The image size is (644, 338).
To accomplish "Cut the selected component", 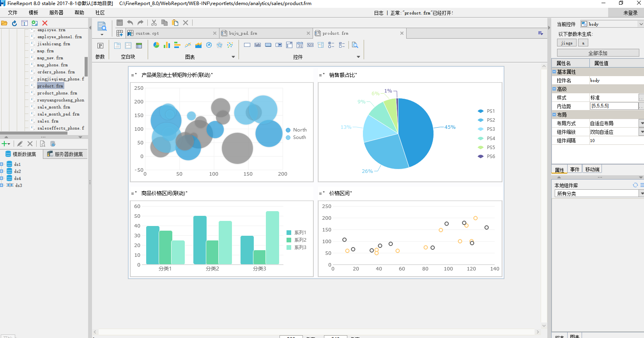I will 154,23.
